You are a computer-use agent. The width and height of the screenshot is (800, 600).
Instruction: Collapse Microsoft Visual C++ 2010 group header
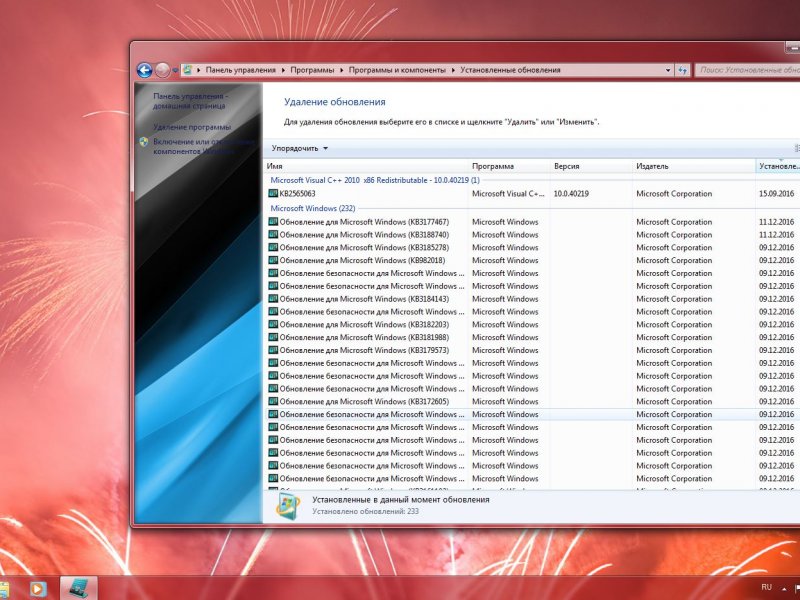click(374, 180)
